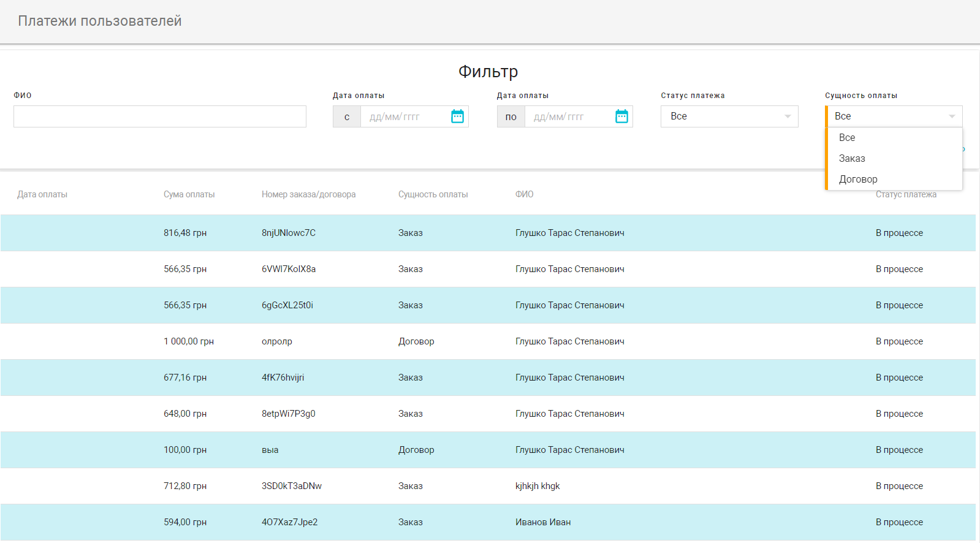Image resolution: width=980 pixels, height=543 pixels.
Task: Click the Номер заказа/договора column header
Action: [x=308, y=194]
